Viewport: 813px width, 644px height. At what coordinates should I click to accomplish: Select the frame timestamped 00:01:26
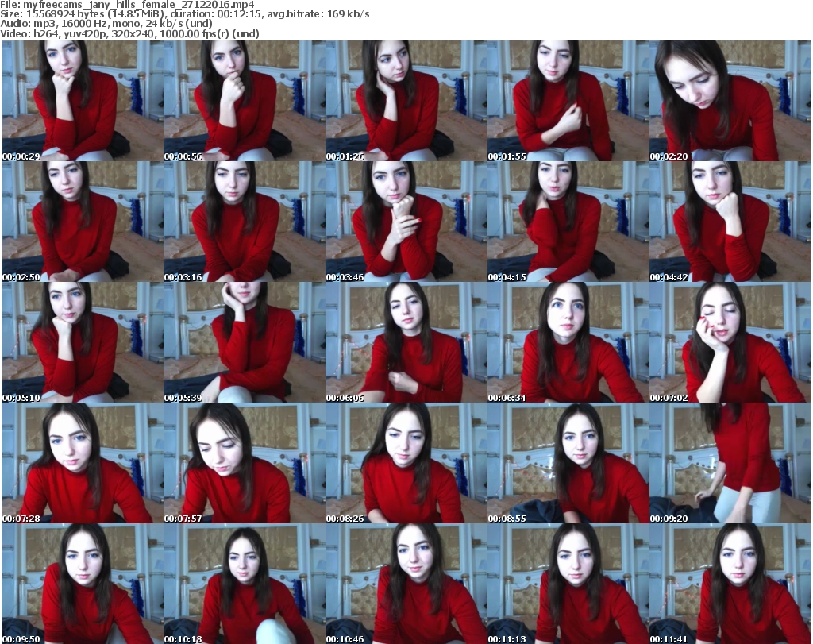click(x=406, y=101)
